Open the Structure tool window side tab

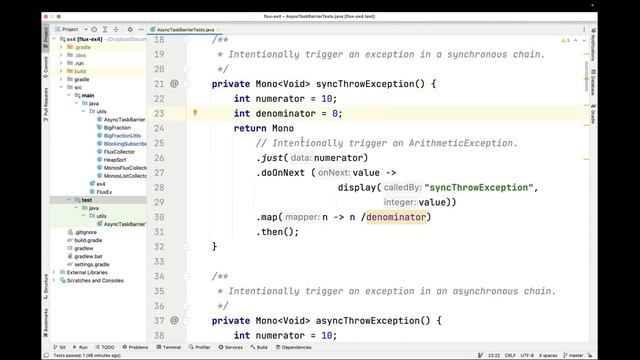pyautogui.click(x=46, y=286)
